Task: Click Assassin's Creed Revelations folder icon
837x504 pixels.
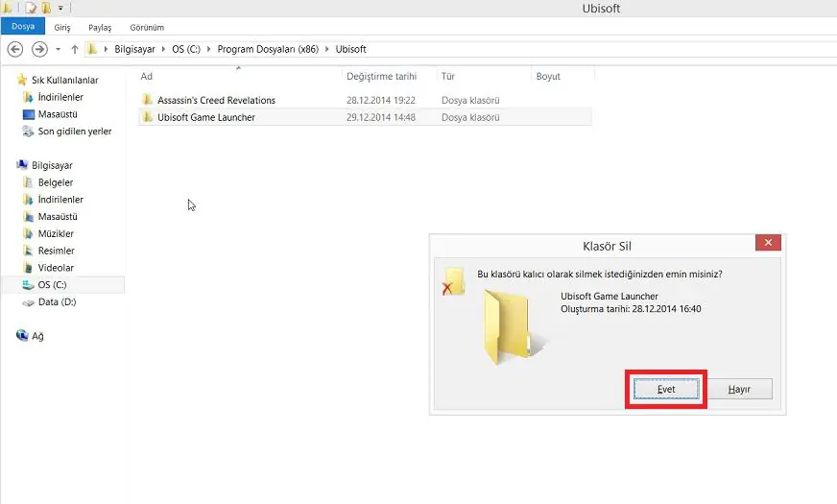Action: (x=147, y=100)
